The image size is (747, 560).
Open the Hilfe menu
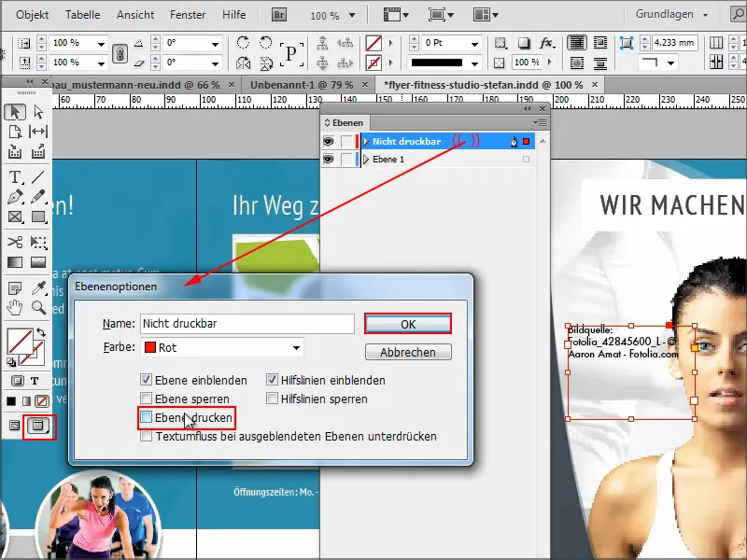234,15
